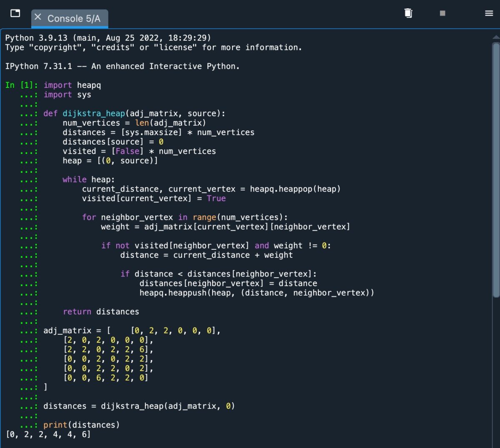Click the print(distances) statement

[81, 425]
